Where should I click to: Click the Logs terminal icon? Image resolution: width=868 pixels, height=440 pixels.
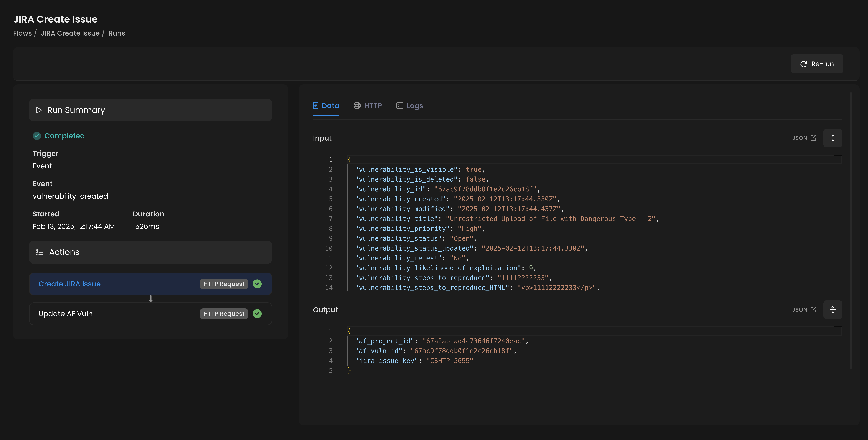399,106
